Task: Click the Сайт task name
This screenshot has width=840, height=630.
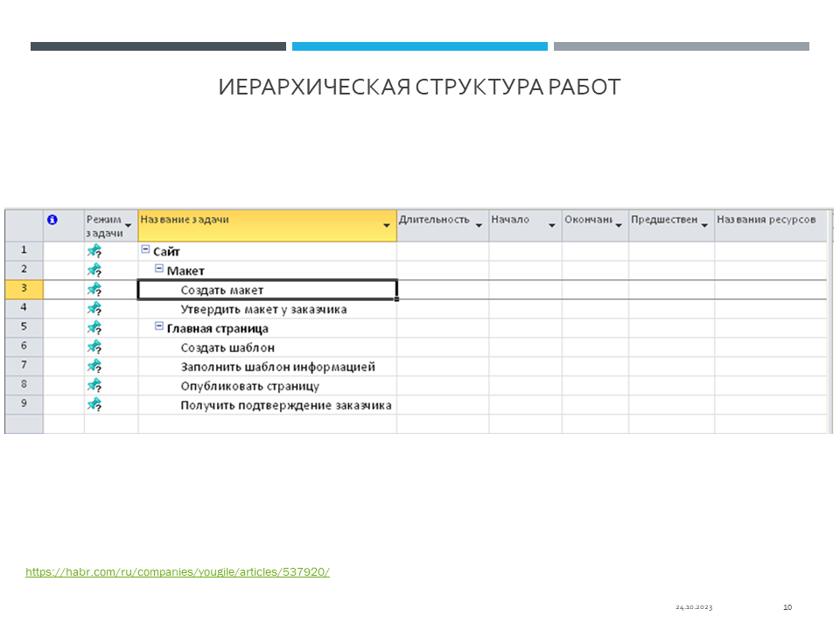Action: click(x=166, y=252)
